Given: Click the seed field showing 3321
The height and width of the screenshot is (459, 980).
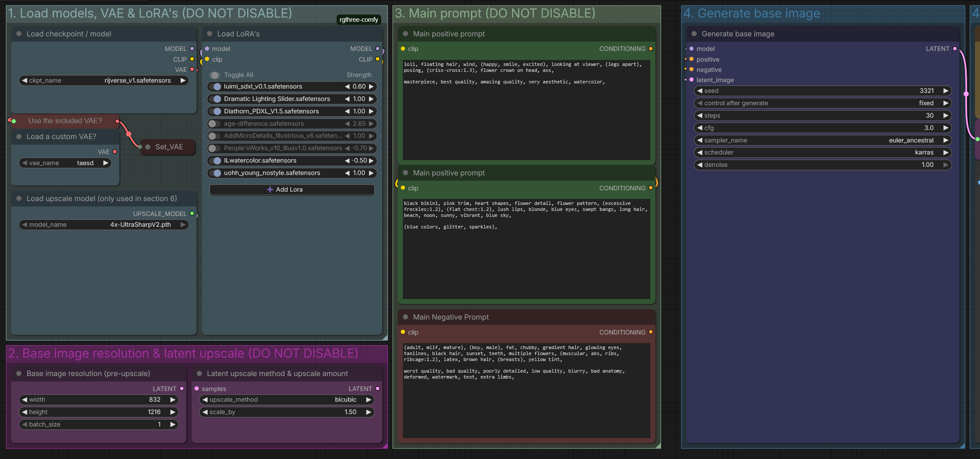Looking at the screenshot, I should [823, 91].
